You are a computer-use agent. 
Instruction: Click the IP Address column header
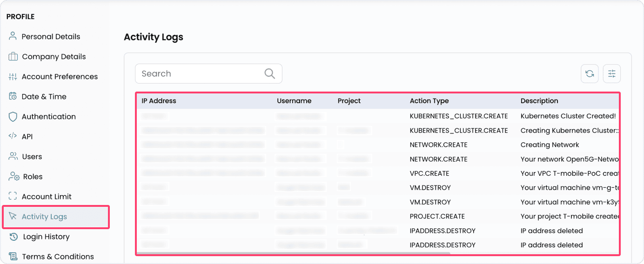tap(159, 101)
